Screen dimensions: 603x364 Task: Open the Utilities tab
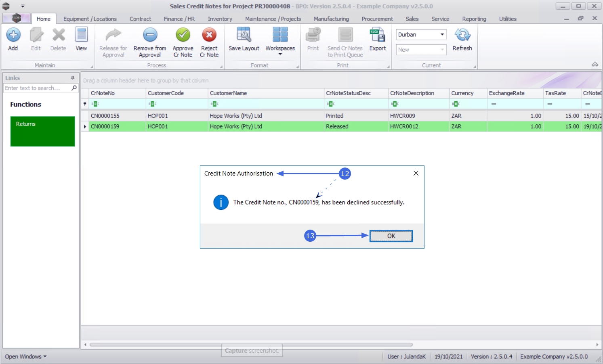(508, 19)
